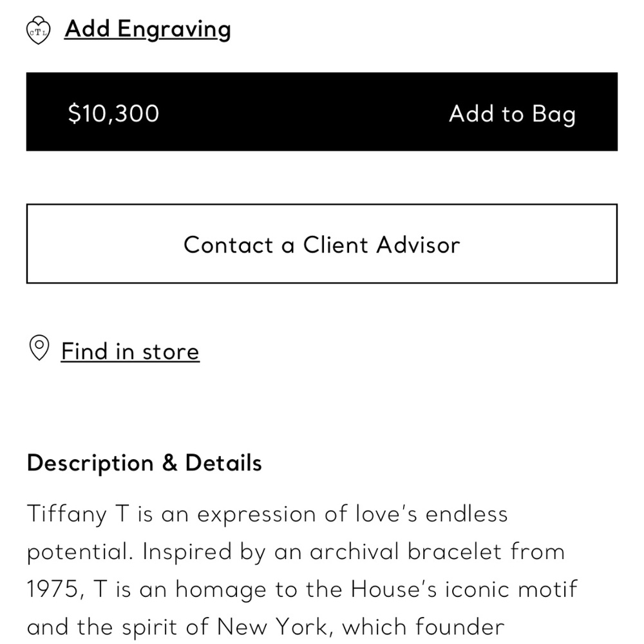
Task: Click the line starting with 1975
Action: (302, 589)
